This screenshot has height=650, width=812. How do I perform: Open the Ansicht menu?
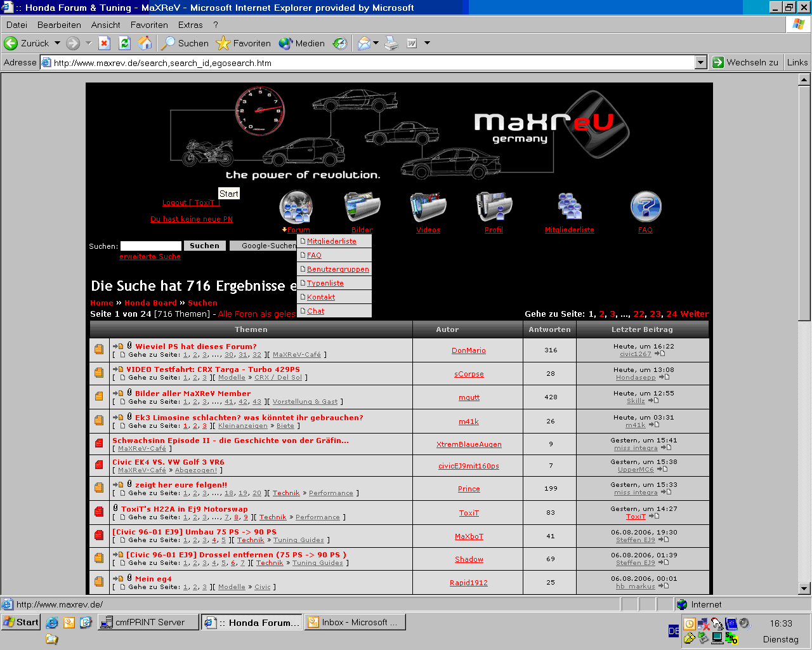(x=105, y=25)
